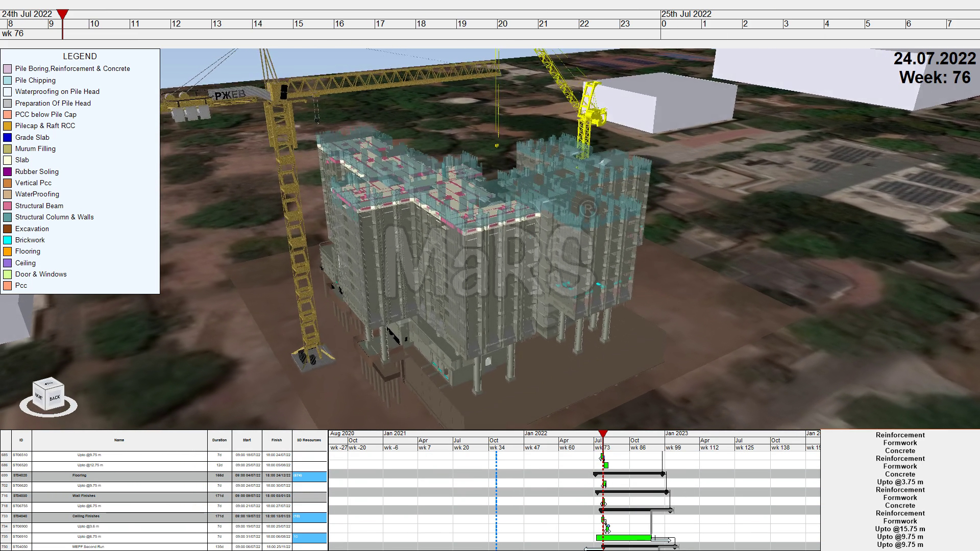Click the Preparation Of Pile Head swatch
The width and height of the screenshot is (980, 551).
(7, 103)
